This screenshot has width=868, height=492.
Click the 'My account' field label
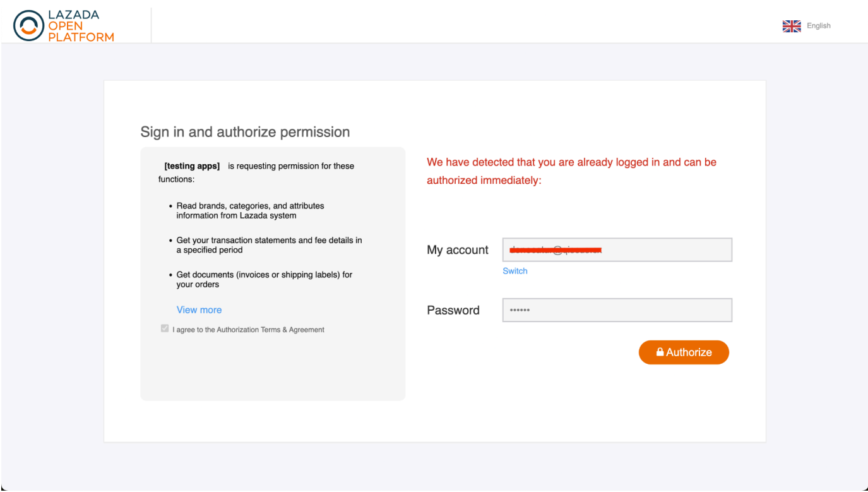pos(458,250)
